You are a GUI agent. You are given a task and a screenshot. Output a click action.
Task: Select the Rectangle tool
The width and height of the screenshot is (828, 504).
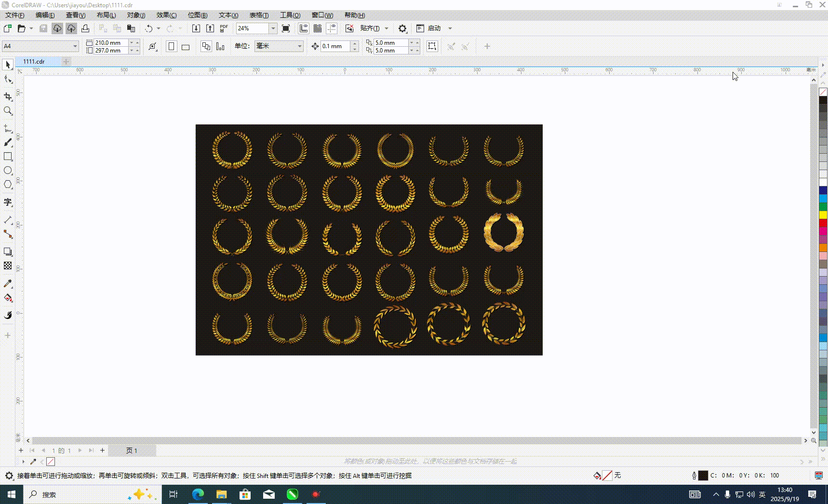coord(8,157)
